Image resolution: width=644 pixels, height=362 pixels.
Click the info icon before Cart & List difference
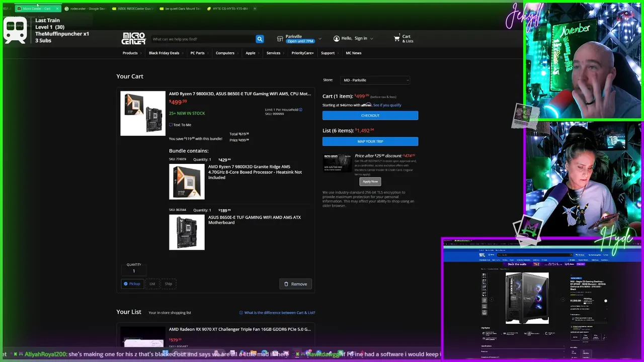241,313
